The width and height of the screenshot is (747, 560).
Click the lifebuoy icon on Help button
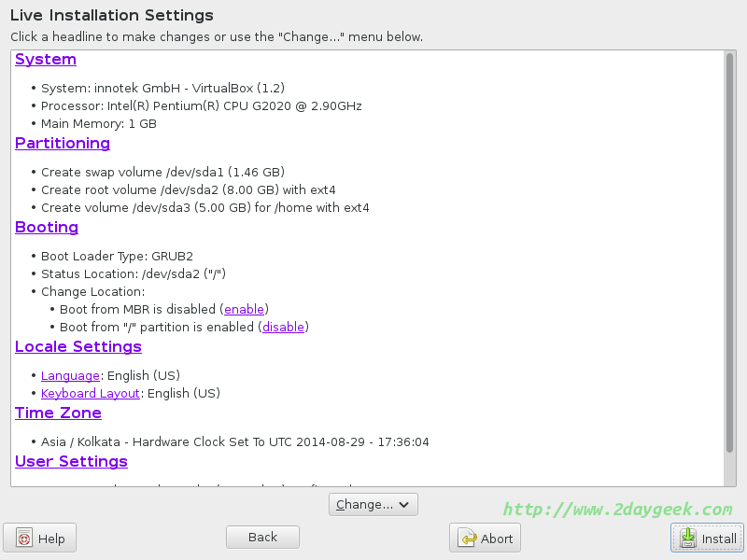(x=24, y=539)
